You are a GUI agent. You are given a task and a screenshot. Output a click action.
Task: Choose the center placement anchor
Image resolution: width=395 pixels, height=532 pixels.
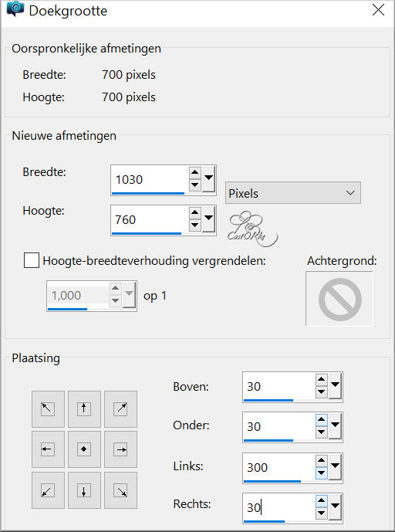(84, 449)
